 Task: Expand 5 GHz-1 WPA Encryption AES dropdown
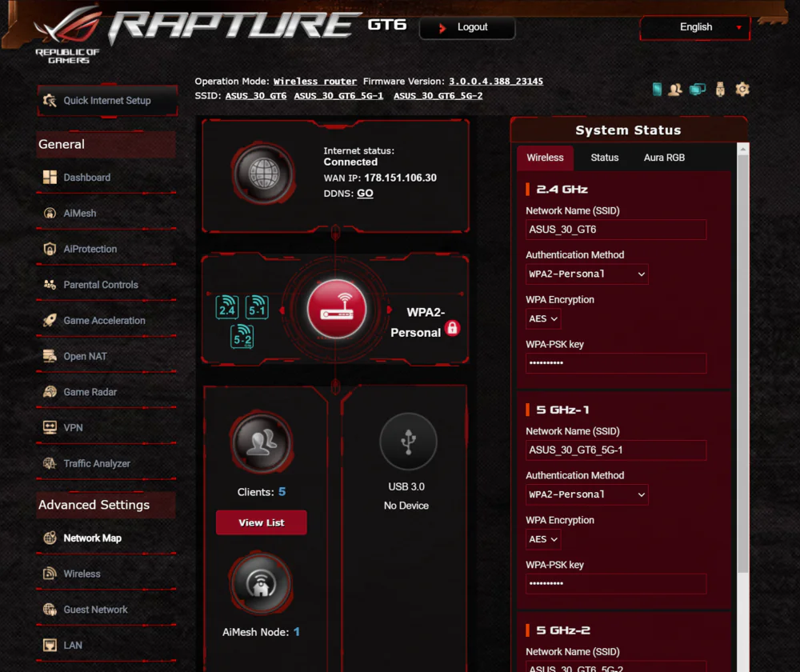click(543, 539)
